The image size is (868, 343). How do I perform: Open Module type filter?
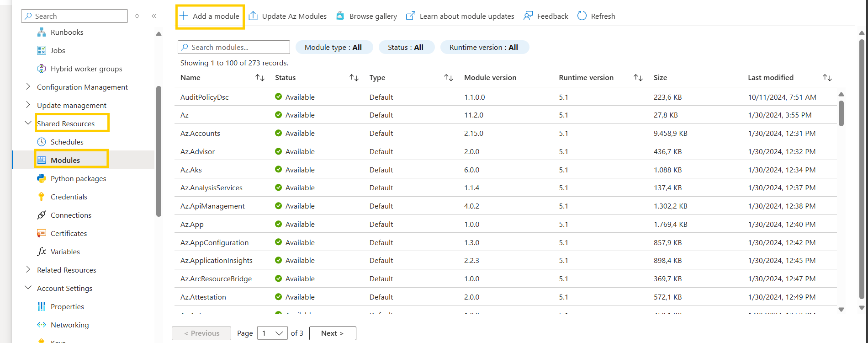pyautogui.click(x=334, y=47)
